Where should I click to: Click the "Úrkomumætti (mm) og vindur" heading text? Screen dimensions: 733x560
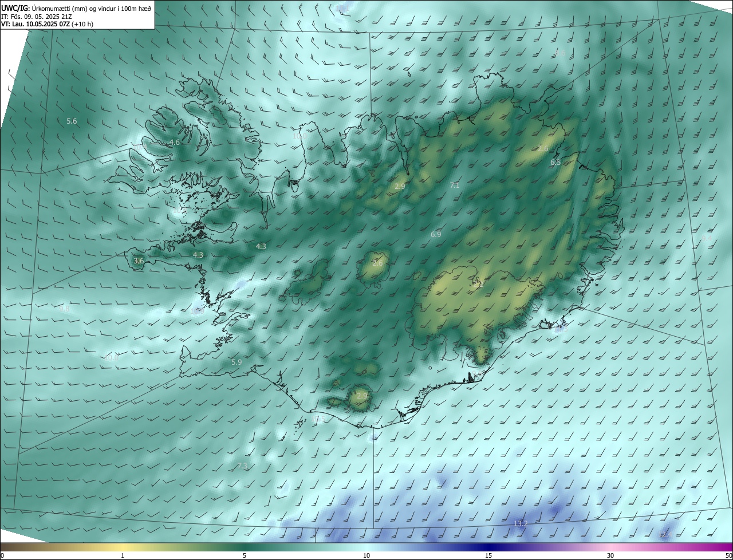pyautogui.click(x=73, y=7)
